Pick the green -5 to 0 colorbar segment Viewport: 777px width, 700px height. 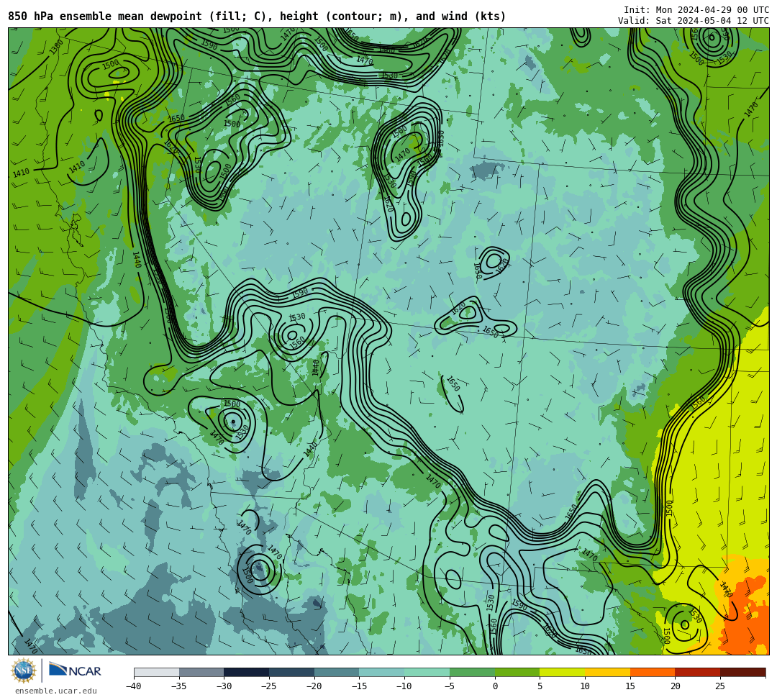pyautogui.click(x=472, y=672)
